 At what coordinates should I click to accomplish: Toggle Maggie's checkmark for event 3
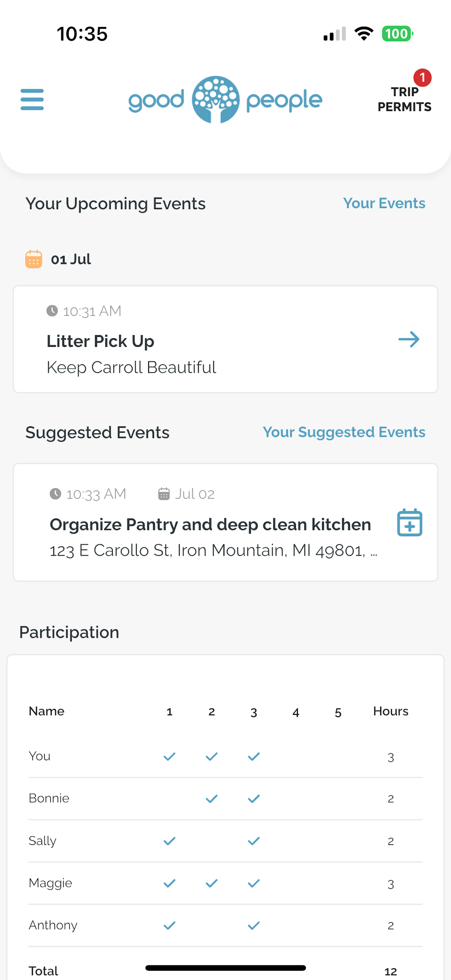pos(254,883)
